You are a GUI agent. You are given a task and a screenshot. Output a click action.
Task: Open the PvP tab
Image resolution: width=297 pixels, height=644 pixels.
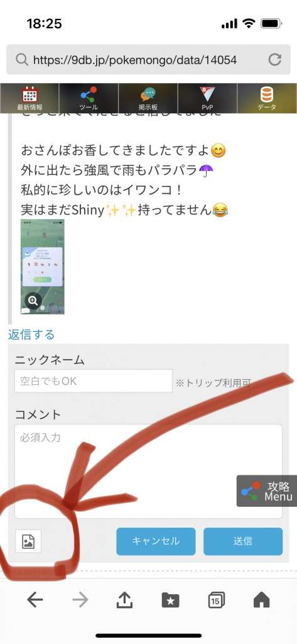click(208, 99)
